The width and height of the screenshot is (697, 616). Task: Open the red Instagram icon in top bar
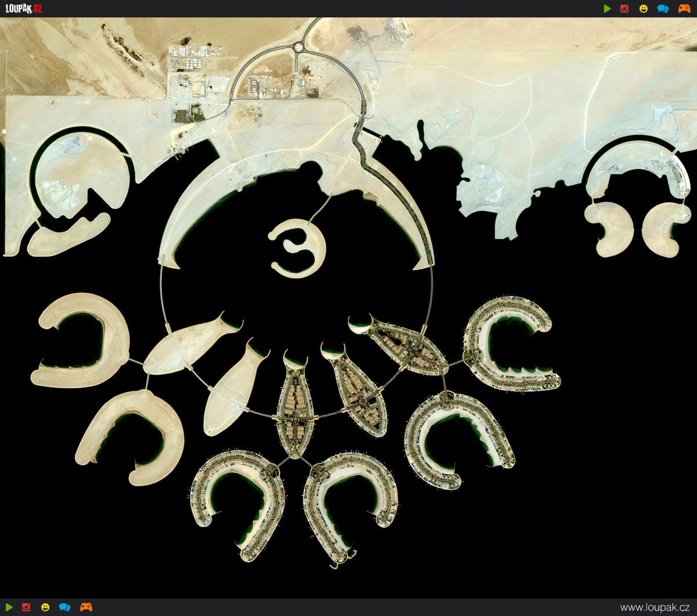point(625,9)
